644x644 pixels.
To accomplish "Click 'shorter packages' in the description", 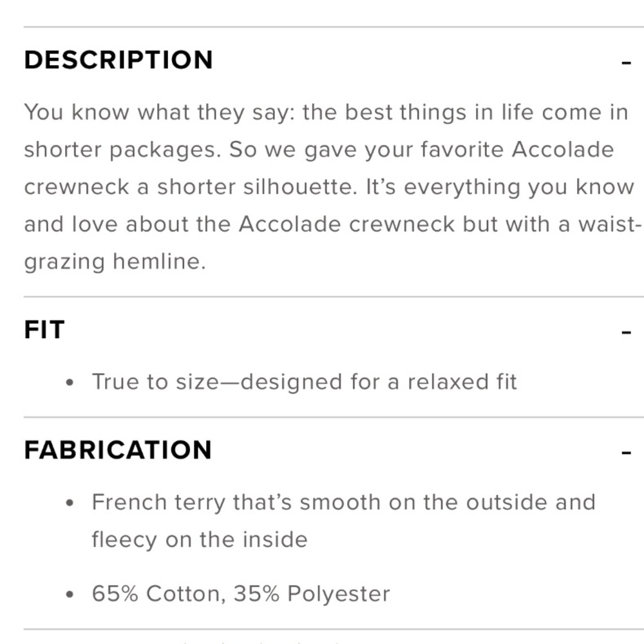I will [x=122, y=150].
